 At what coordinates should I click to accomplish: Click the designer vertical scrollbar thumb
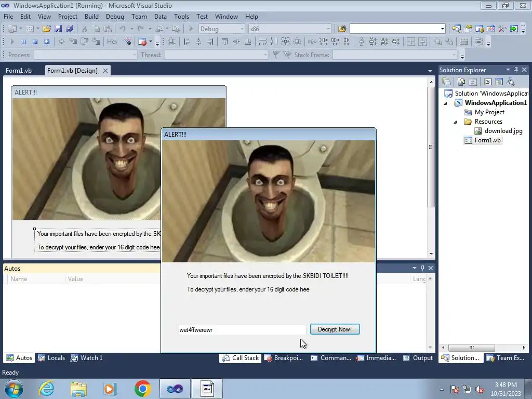[431, 147]
